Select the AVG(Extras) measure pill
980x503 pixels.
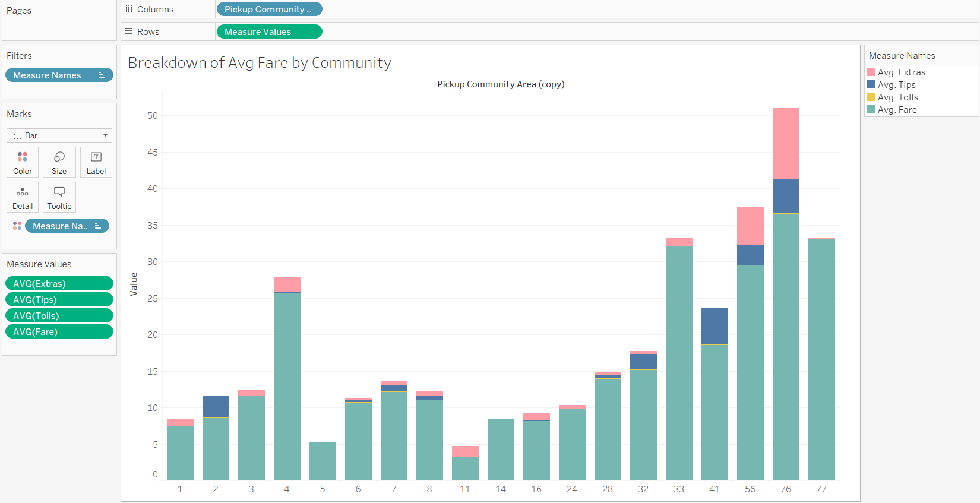(59, 283)
